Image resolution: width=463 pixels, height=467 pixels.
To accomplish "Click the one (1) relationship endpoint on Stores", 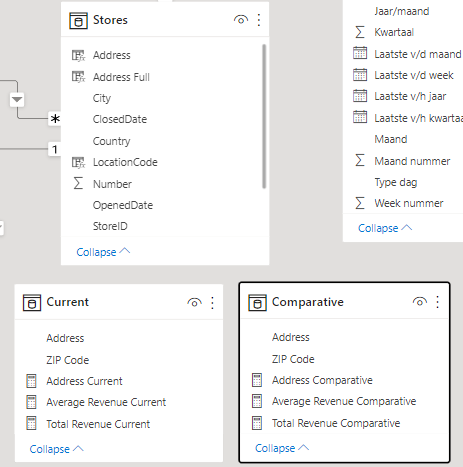I will [x=55, y=149].
